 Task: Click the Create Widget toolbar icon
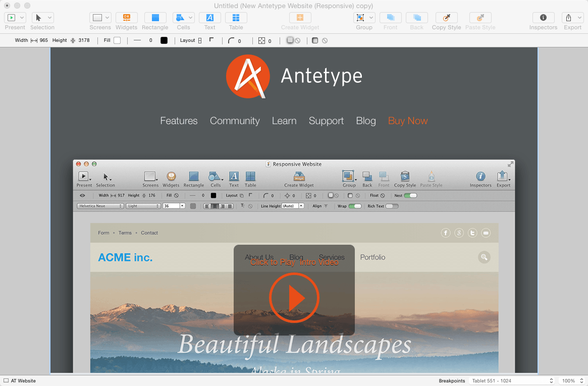[300, 18]
